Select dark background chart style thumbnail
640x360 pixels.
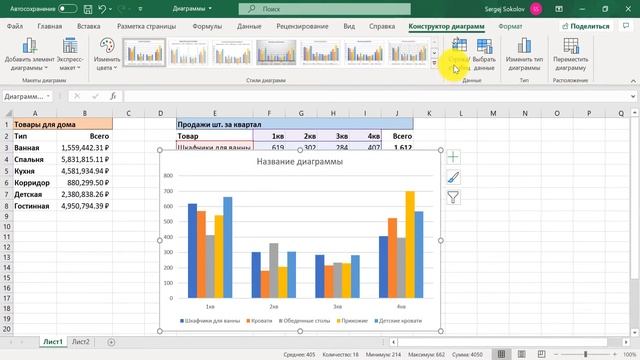276,52
